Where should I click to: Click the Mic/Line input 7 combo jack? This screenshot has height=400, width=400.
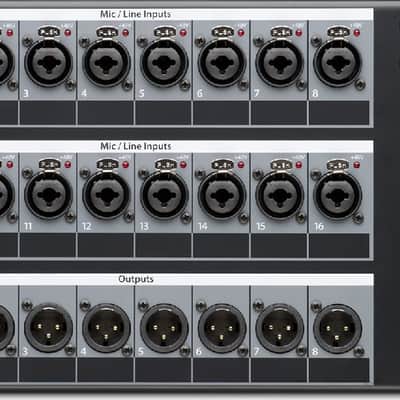click(280, 63)
